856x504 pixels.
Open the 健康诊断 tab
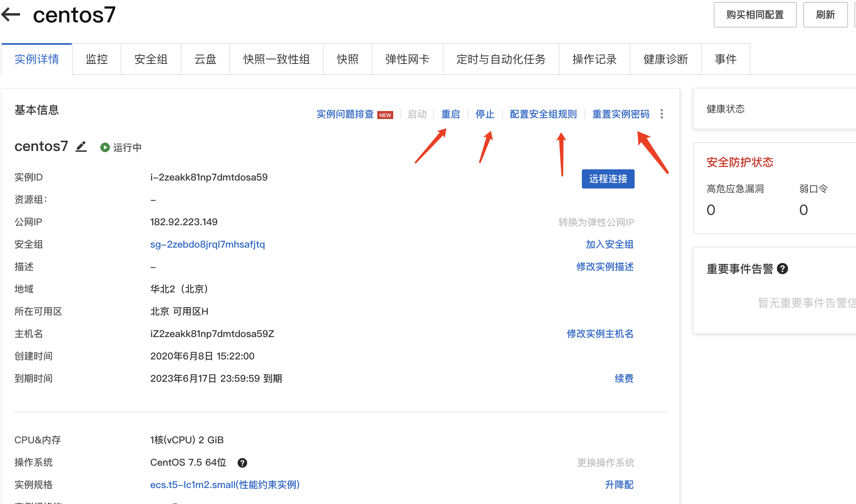665,59
